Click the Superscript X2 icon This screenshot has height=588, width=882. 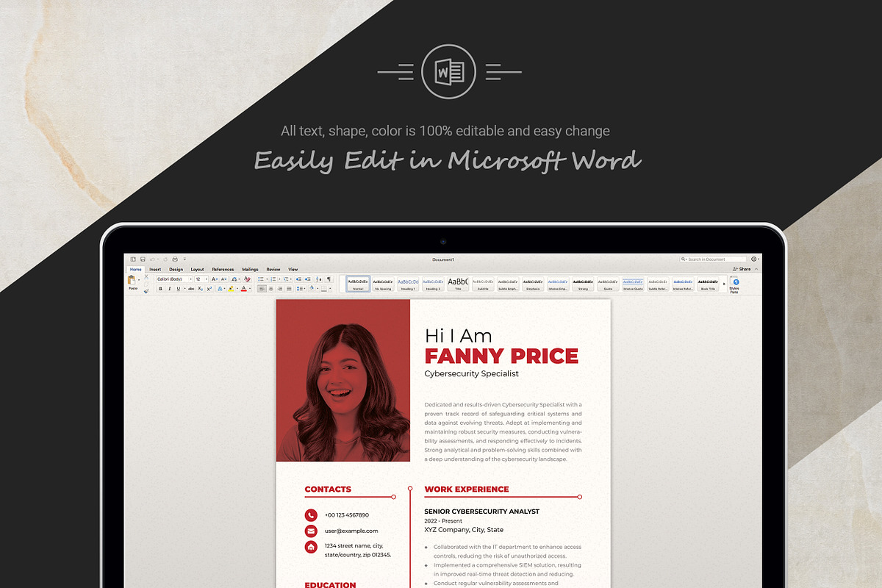(209, 289)
